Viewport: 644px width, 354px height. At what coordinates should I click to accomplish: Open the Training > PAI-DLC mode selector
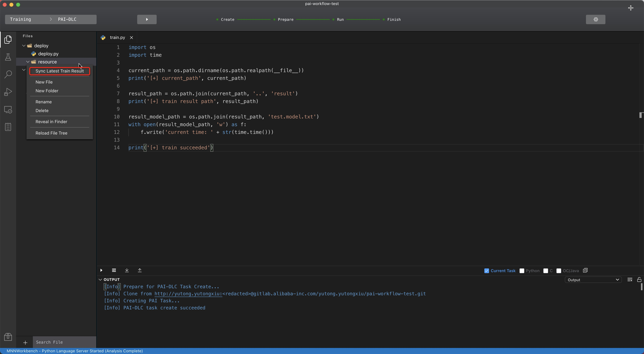click(x=51, y=19)
